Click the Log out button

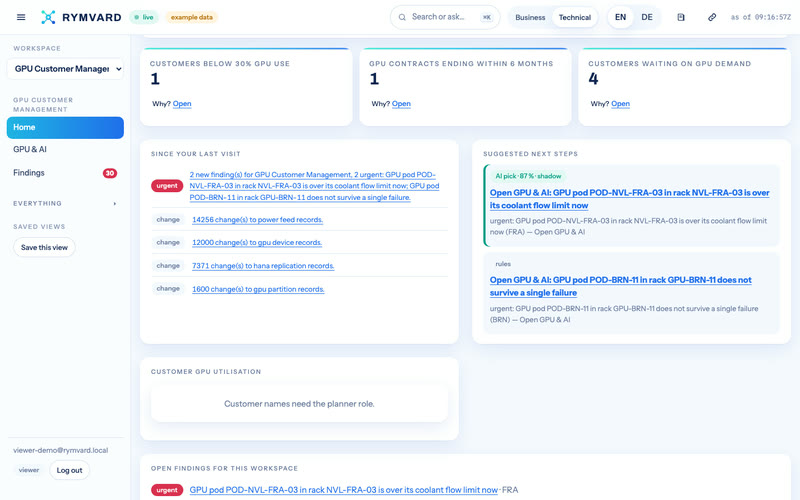coord(69,470)
